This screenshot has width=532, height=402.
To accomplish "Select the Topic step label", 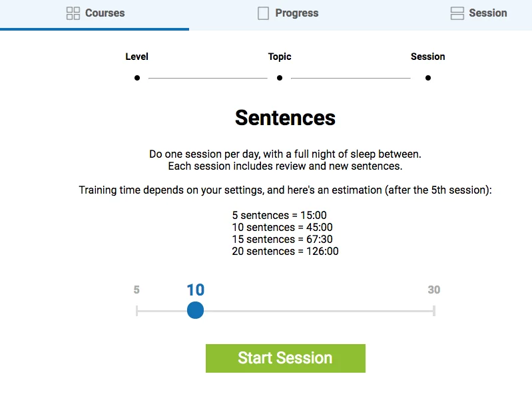I will pos(280,57).
